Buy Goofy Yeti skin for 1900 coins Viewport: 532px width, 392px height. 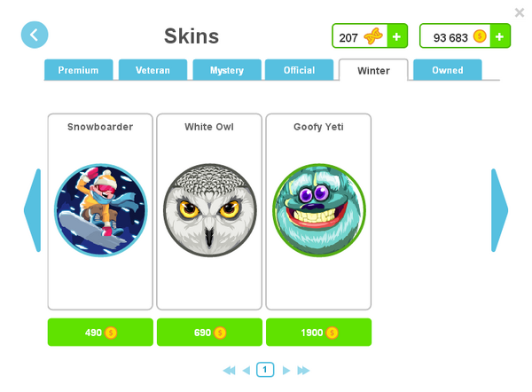click(x=319, y=333)
